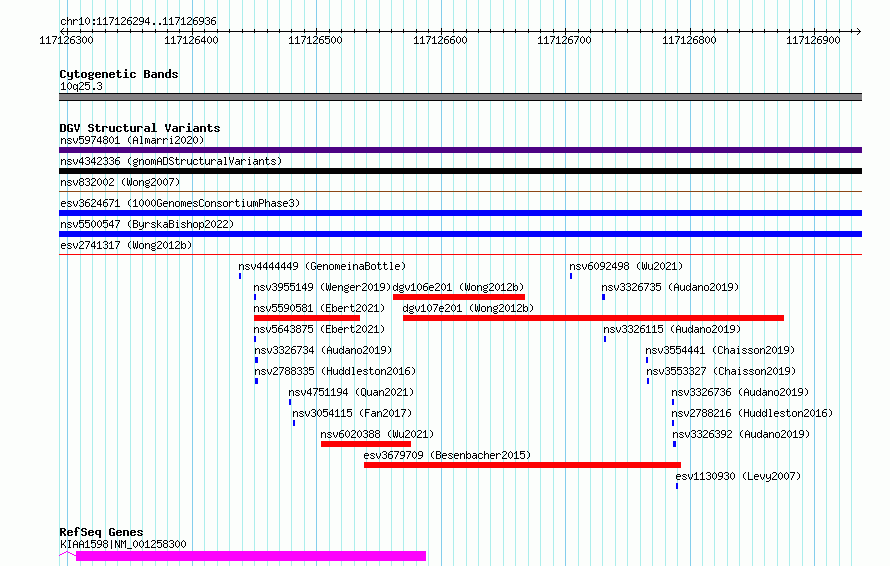Open the nsv3326734 (Audano2019) label
This screenshot has height=566, width=890.
[x=323, y=350]
